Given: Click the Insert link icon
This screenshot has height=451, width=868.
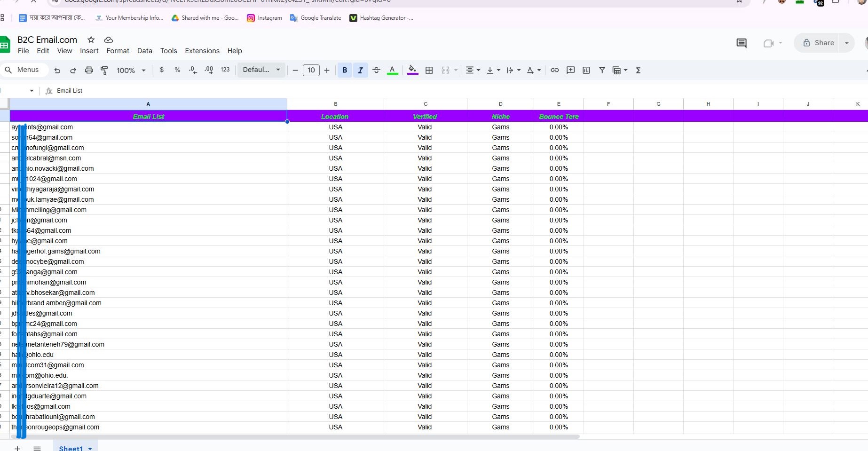Looking at the screenshot, I should tap(555, 70).
